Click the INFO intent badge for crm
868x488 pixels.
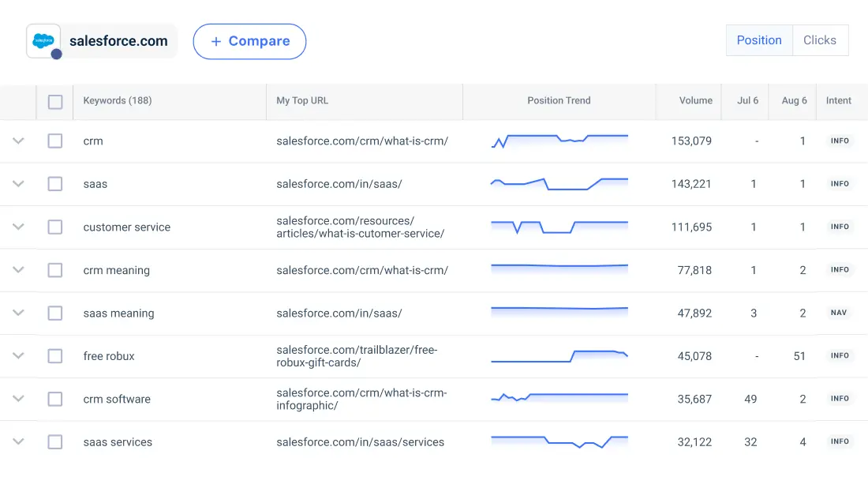pyautogui.click(x=840, y=141)
